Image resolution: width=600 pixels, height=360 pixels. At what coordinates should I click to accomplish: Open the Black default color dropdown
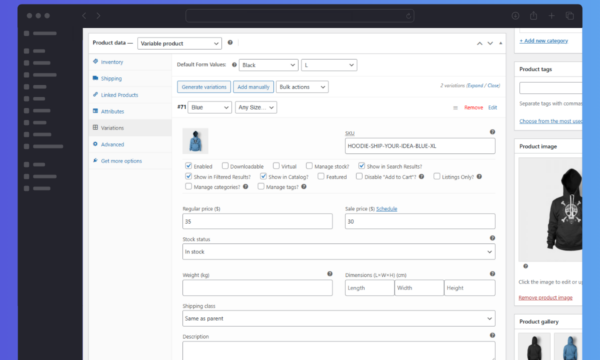point(269,65)
